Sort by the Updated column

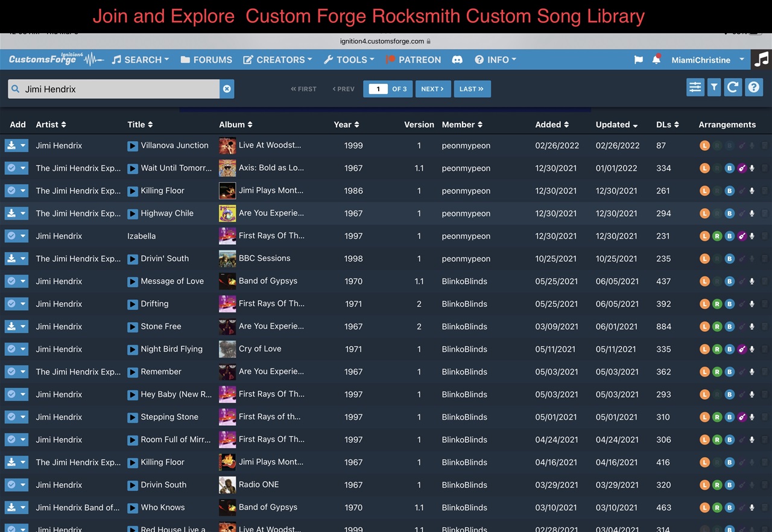[x=616, y=124]
